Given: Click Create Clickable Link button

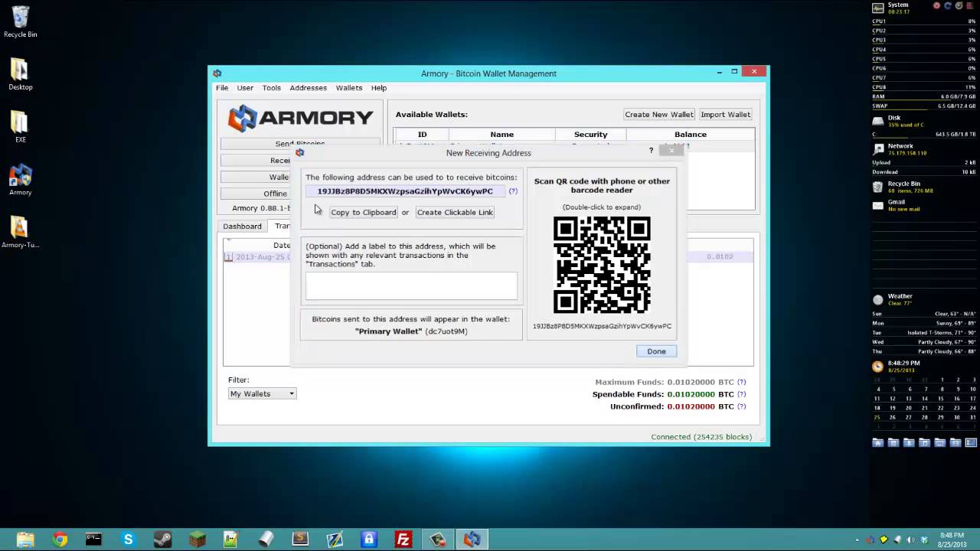Looking at the screenshot, I should point(455,212).
